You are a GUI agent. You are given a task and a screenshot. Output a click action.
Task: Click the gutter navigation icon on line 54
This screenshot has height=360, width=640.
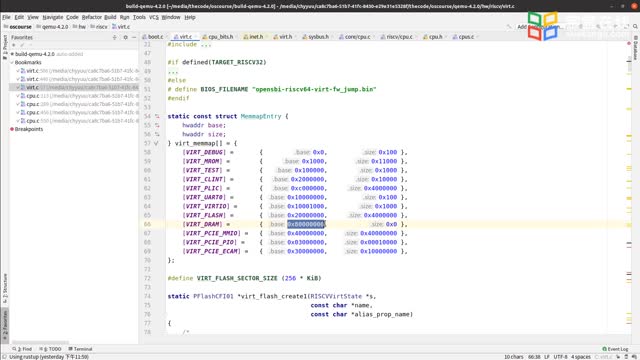[x=157, y=116]
